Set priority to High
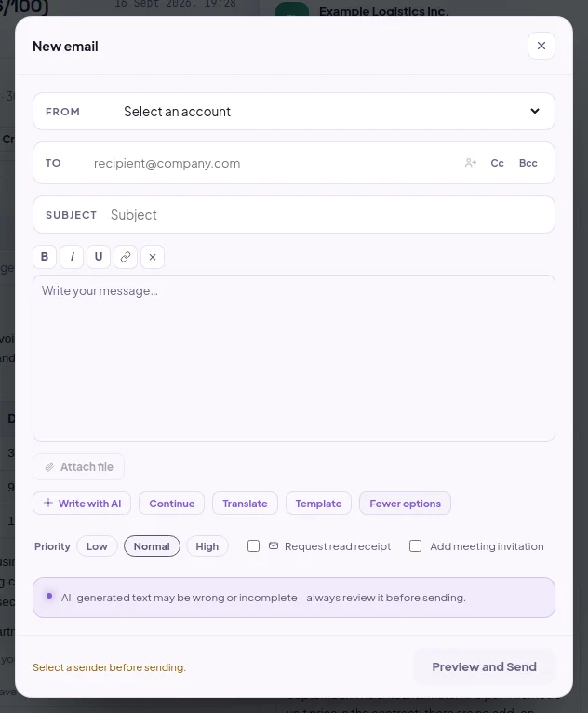The width and height of the screenshot is (588, 713). [207, 546]
